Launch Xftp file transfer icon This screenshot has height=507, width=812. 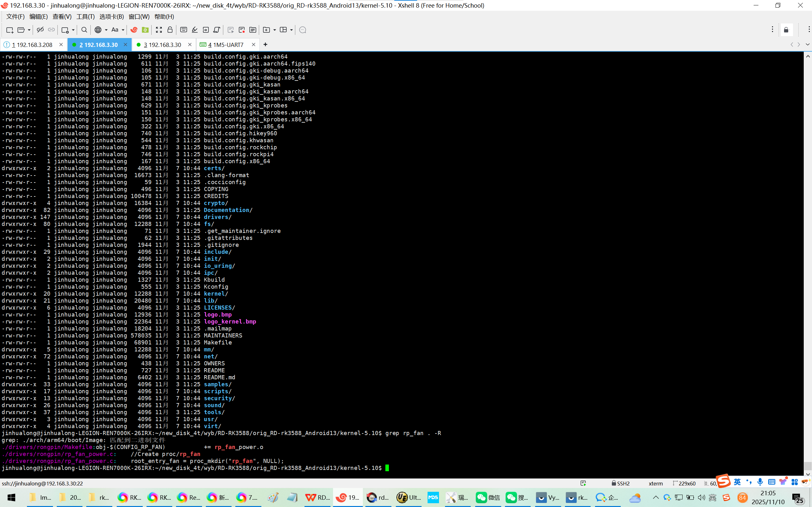point(145,30)
